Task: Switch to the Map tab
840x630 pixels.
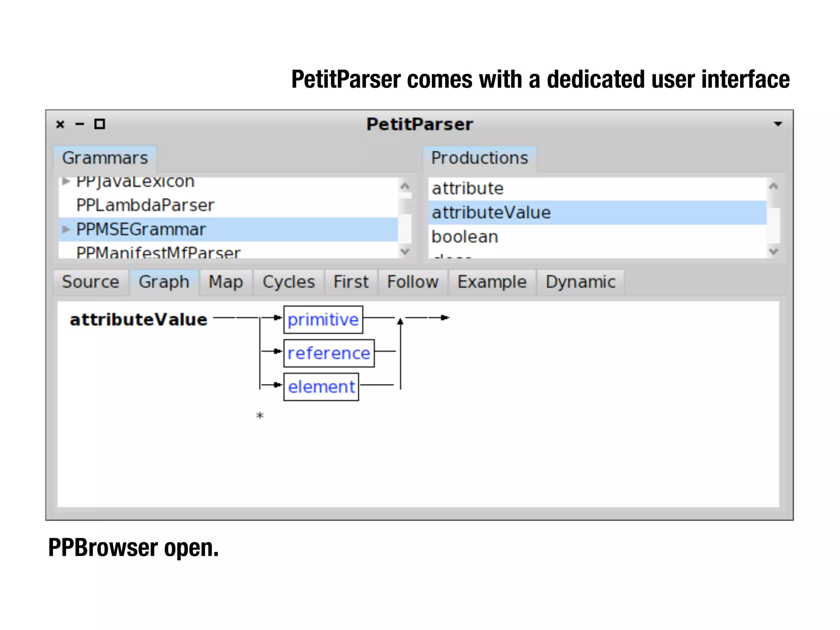Action: click(x=226, y=282)
